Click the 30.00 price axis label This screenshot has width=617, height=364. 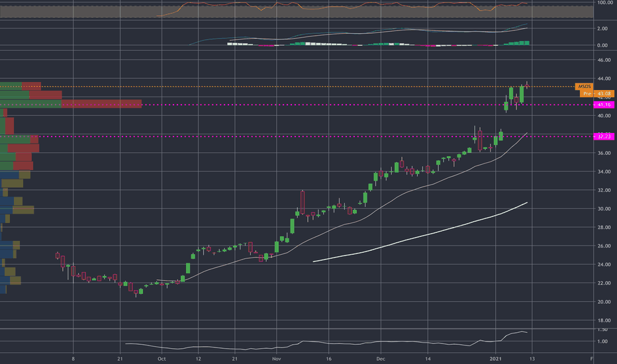[604, 209]
